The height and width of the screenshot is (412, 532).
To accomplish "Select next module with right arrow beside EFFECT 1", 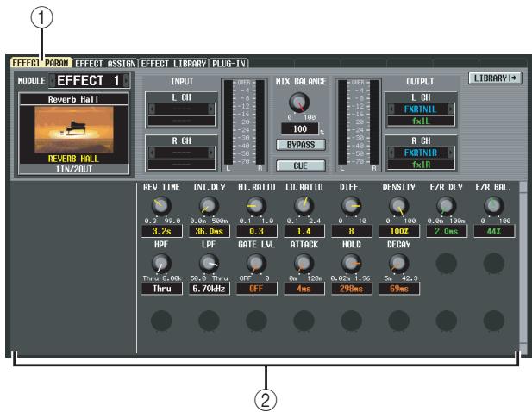I will [126, 81].
